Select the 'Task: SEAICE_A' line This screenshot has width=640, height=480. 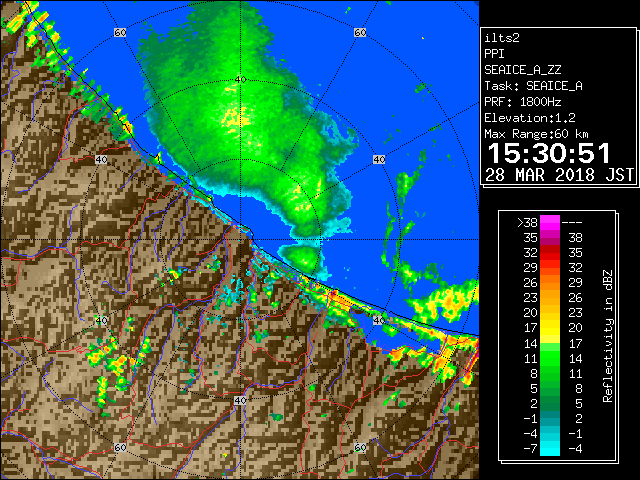coord(533,86)
